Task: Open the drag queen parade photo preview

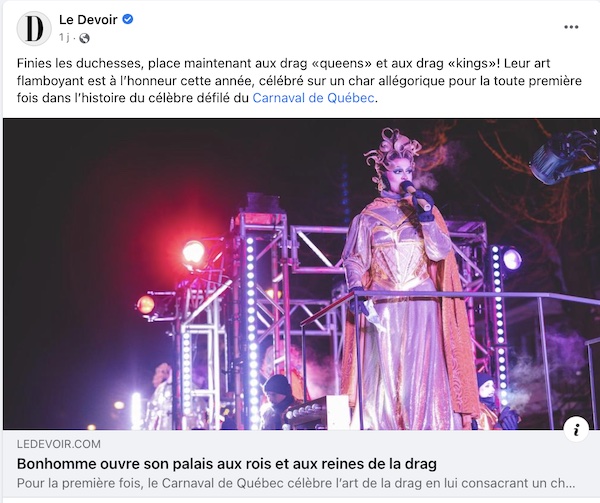Action: (302, 274)
